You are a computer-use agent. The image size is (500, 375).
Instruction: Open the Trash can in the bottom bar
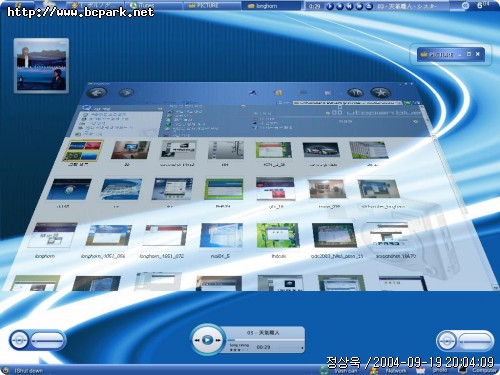pyautogui.click(x=338, y=370)
